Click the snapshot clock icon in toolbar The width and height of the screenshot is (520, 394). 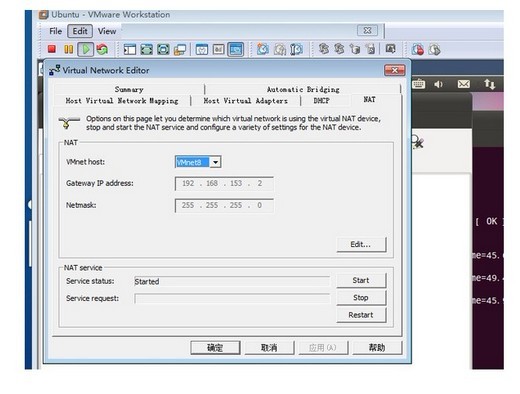pyautogui.click(x=263, y=49)
